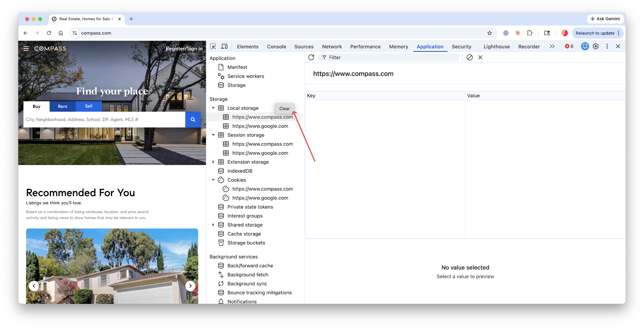644x328 pixels.
Task: Click Register/Sign In link
Action: coord(184,49)
